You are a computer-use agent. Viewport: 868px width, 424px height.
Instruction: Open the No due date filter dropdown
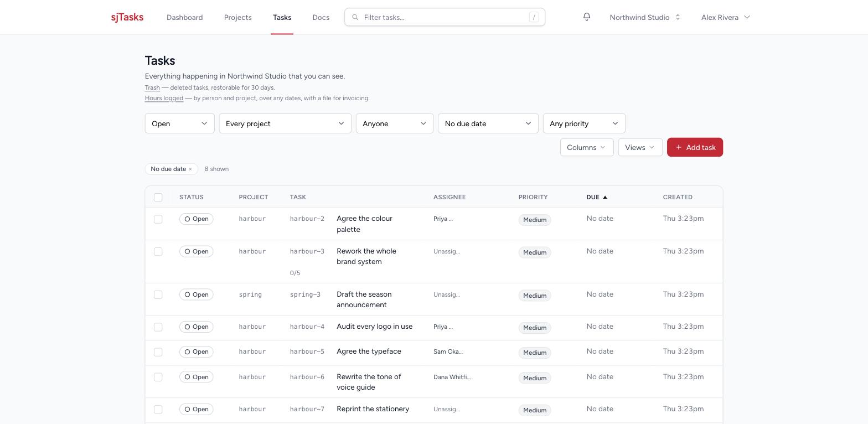[488, 123]
